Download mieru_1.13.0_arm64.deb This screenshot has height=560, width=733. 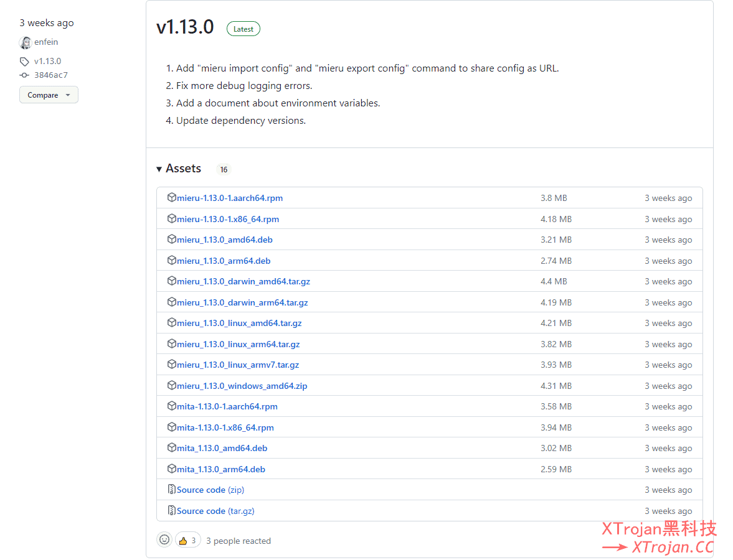(224, 261)
